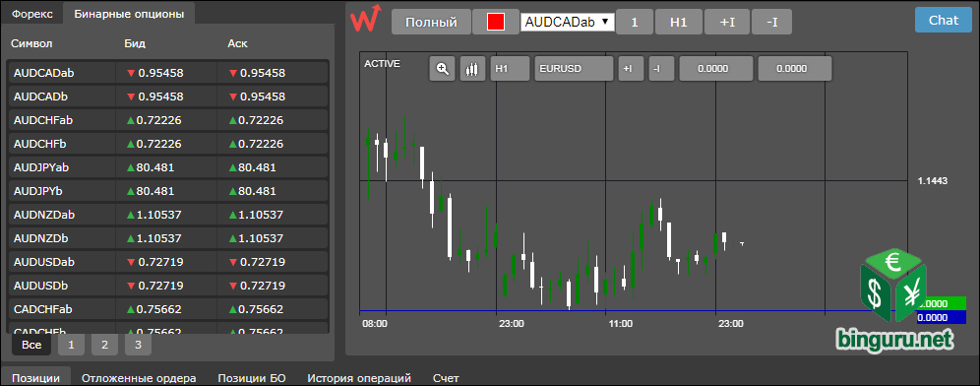Select the AUDCADab symbol row
Screen dimensions: 980x386
click(168, 73)
